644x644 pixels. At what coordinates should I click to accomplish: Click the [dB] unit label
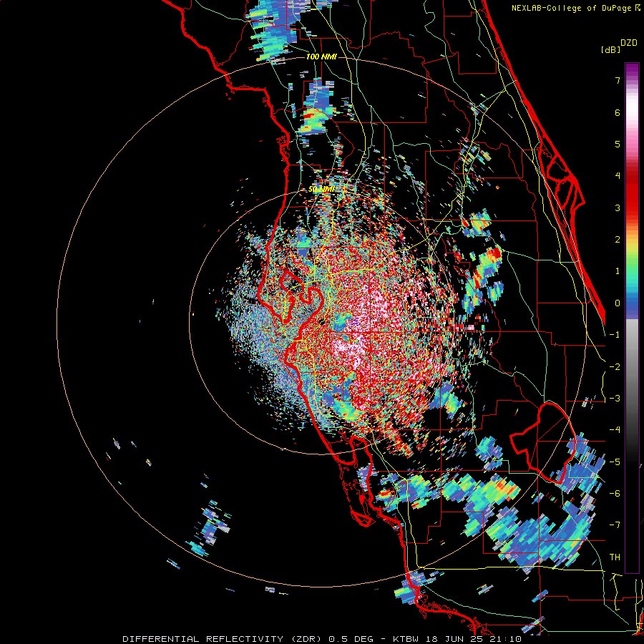pyautogui.click(x=610, y=50)
